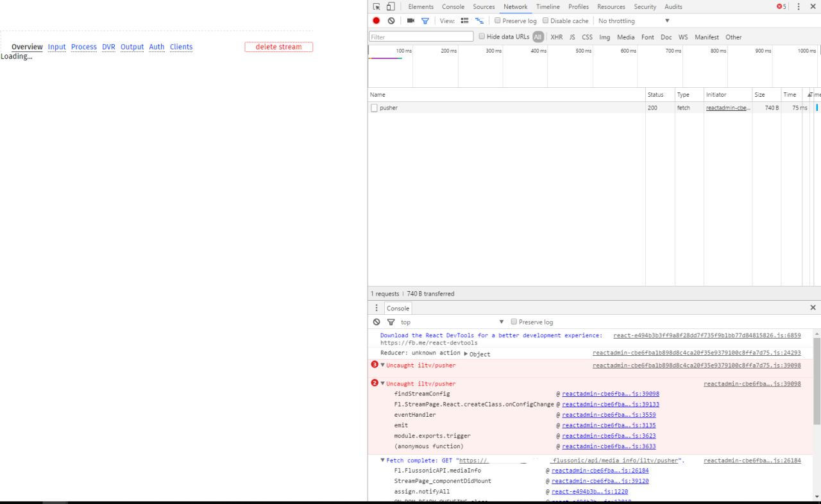This screenshot has height=504, width=821.
Task: Filter requests by Doc type
Action: point(666,37)
